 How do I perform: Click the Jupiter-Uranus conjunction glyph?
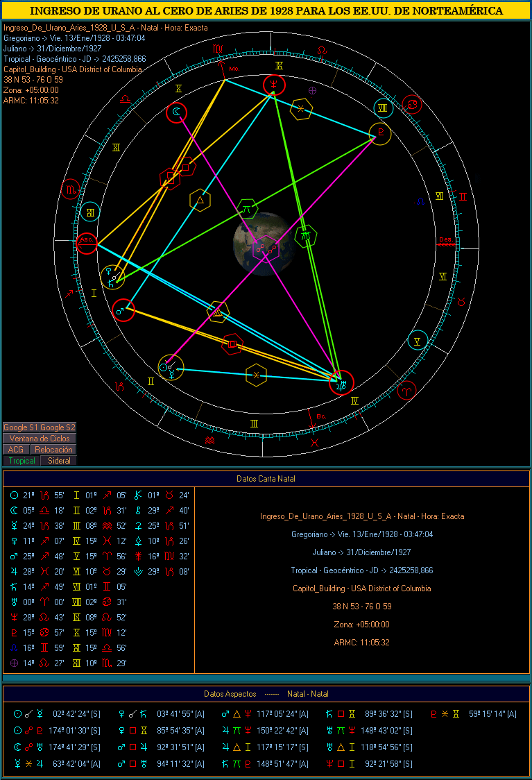(341, 383)
